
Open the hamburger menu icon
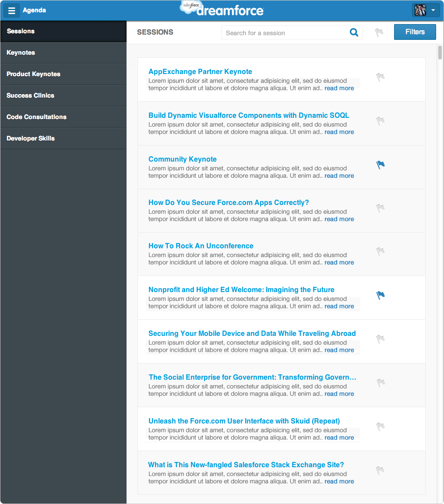point(11,11)
